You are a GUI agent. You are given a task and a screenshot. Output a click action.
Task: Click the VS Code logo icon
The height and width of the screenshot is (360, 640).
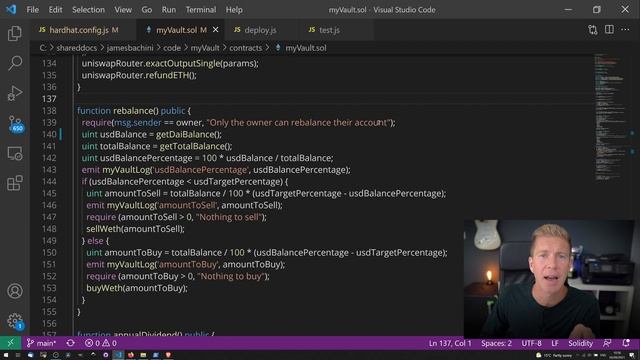pos(11,9)
